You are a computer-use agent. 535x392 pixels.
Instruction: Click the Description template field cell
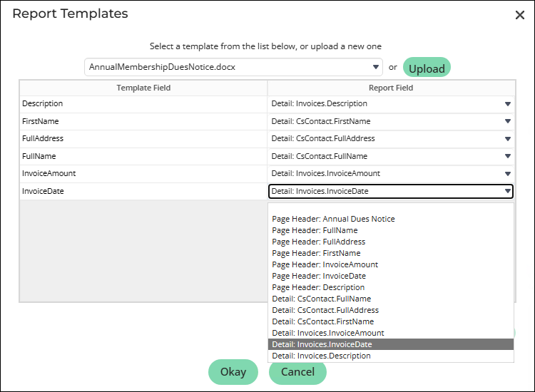pos(143,104)
